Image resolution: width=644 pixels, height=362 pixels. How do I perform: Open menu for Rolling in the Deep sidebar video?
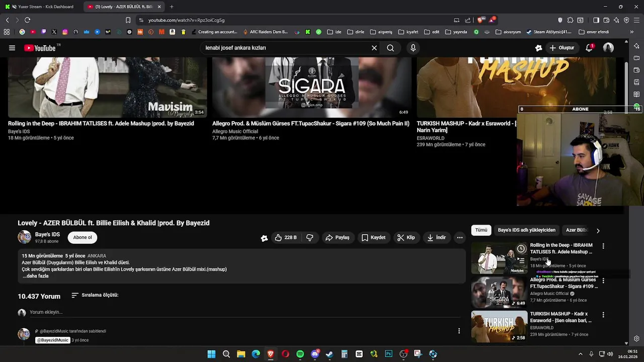[603, 246]
